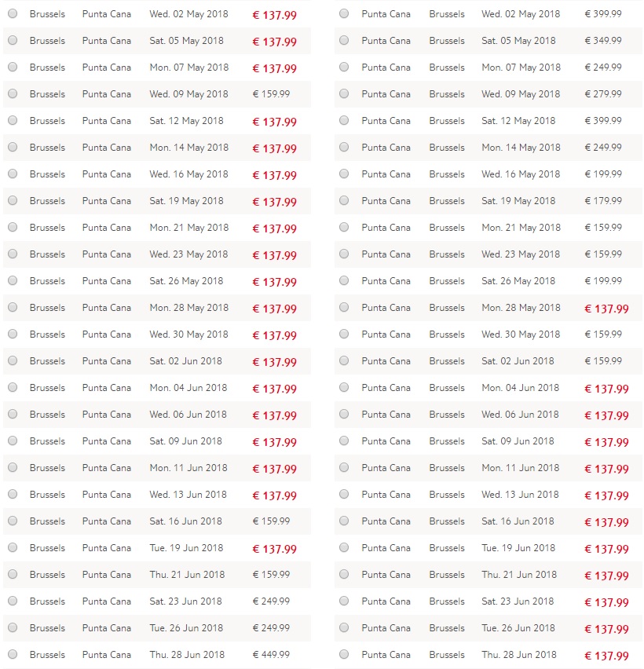Select return flight Mon. 21 May 2018
Screen dimensions: 644x669
tap(344, 227)
